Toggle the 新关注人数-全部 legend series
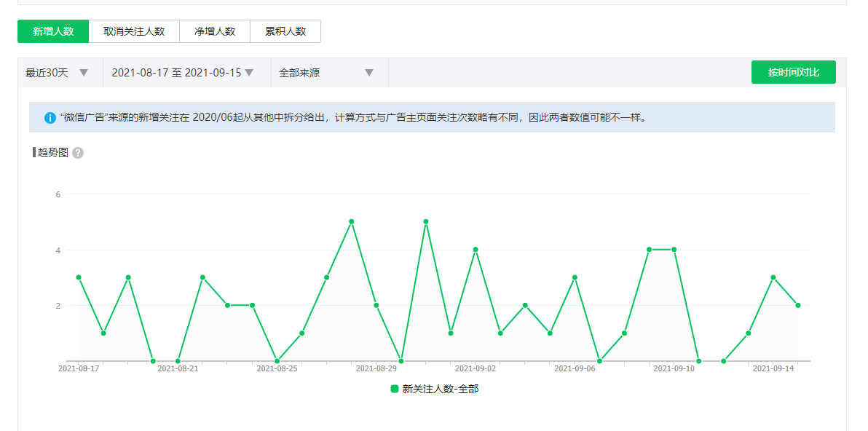The height and width of the screenshot is (431, 868). pos(435,389)
